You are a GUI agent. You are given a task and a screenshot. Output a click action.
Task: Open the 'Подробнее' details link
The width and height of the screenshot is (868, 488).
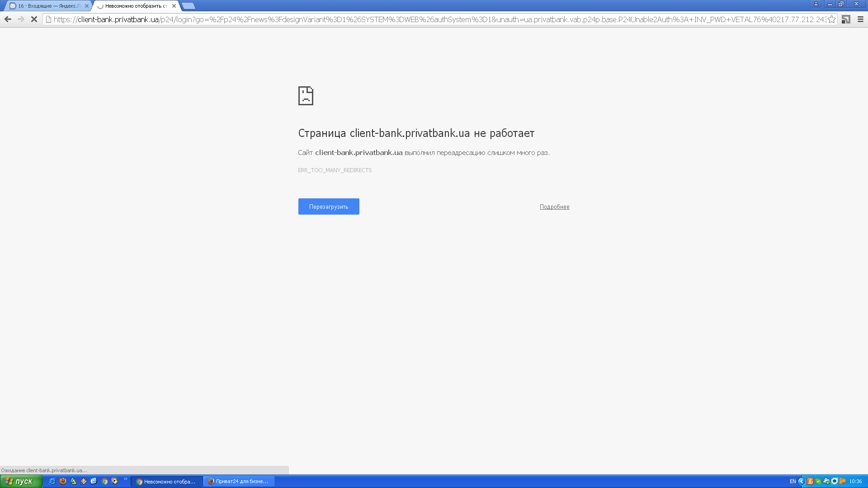pyautogui.click(x=554, y=206)
